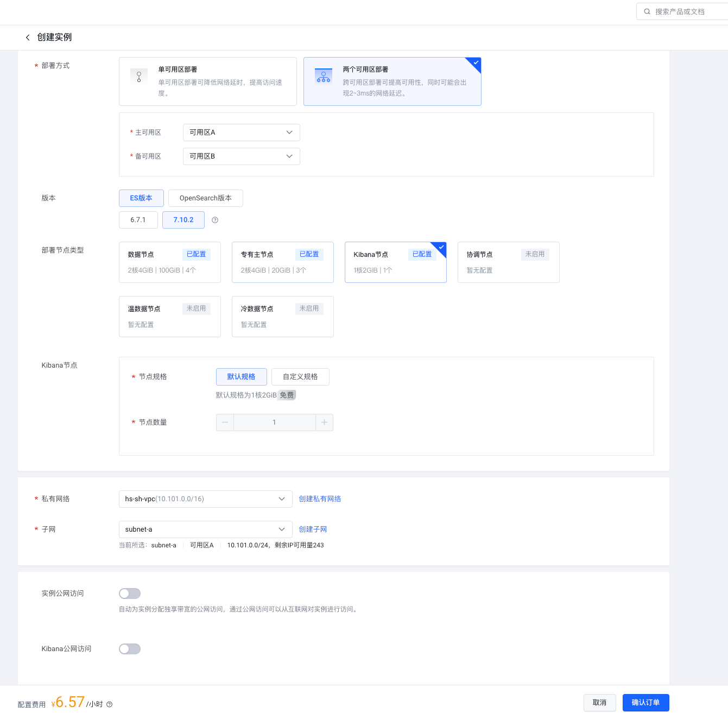The height and width of the screenshot is (719, 728).
Task: Click the single availability zone deployment icon
Action: pyautogui.click(x=139, y=77)
